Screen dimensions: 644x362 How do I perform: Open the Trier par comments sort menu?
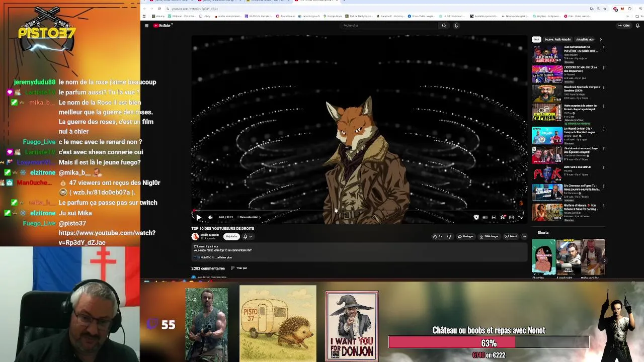(x=239, y=268)
